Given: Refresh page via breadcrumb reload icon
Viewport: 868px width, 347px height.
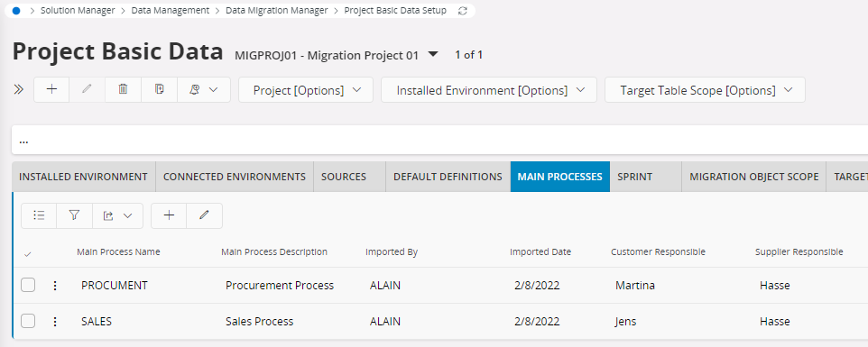Looking at the screenshot, I should pos(463,11).
